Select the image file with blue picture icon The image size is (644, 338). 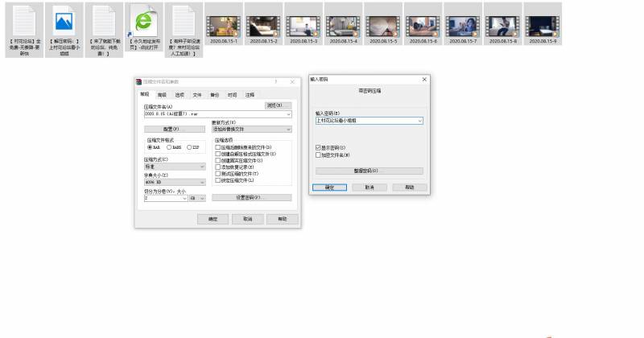point(64,20)
